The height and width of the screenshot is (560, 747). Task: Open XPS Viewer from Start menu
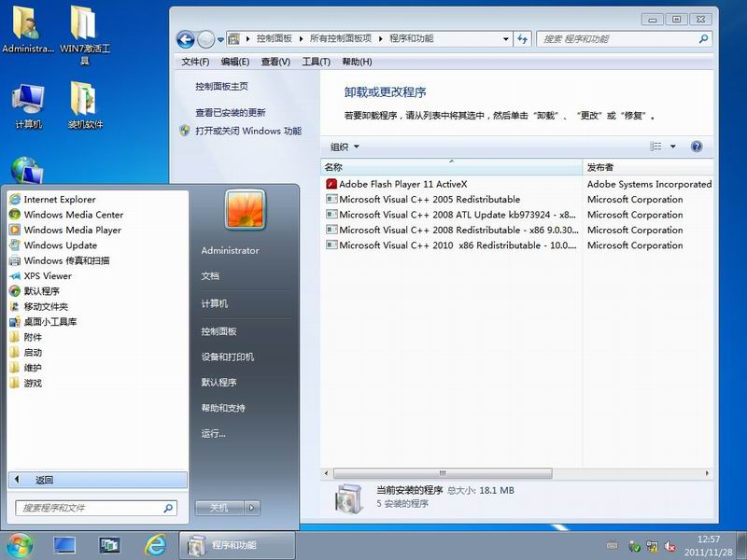pyautogui.click(x=98, y=275)
